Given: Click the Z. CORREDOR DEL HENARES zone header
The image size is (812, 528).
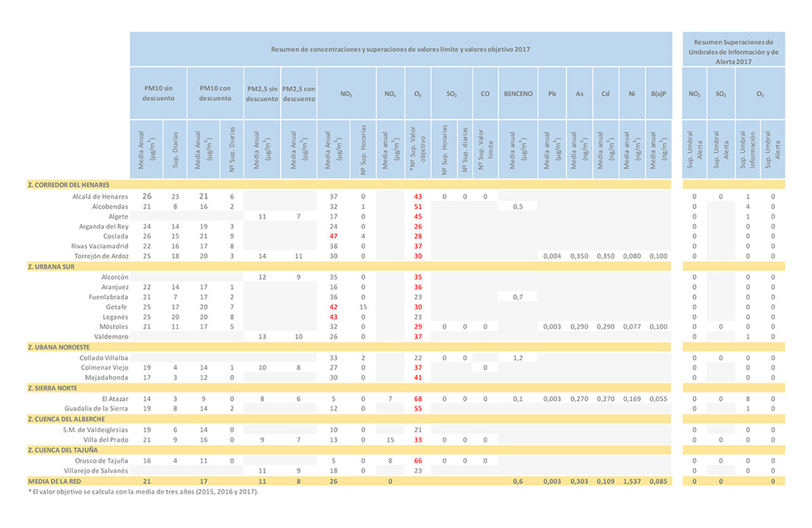Looking at the screenshot, I should click(x=67, y=184).
